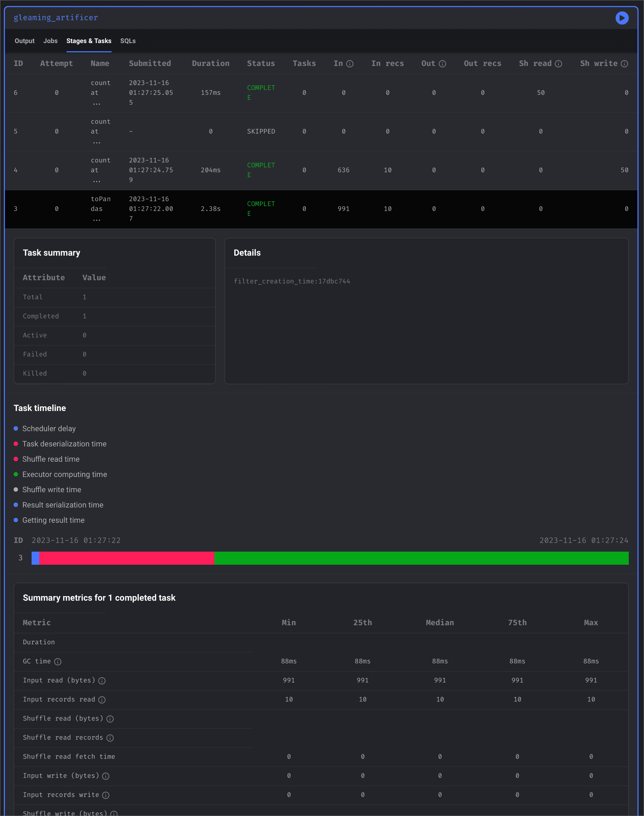Click info icon beside Out column header
The image size is (644, 816).
(442, 64)
